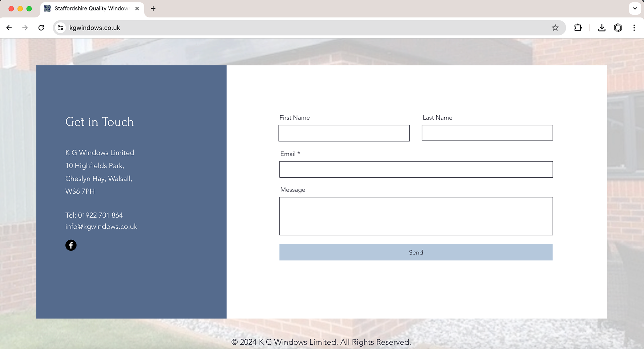Click the macOS green fullscreen button
Viewport: 644px width, 349px height.
(x=29, y=9)
